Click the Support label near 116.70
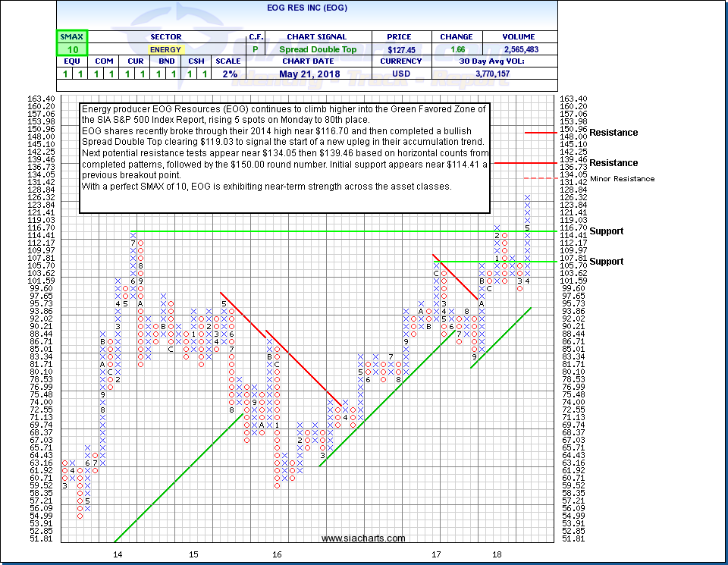 click(x=607, y=231)
